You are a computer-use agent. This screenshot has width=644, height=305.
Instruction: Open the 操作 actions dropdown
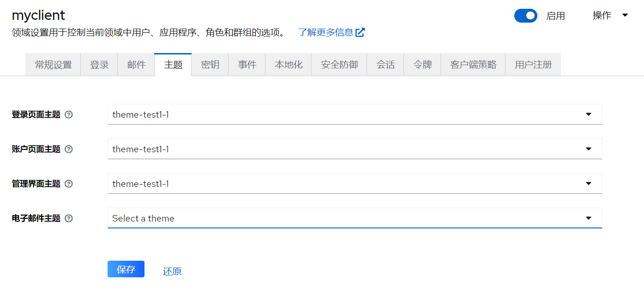610,16
